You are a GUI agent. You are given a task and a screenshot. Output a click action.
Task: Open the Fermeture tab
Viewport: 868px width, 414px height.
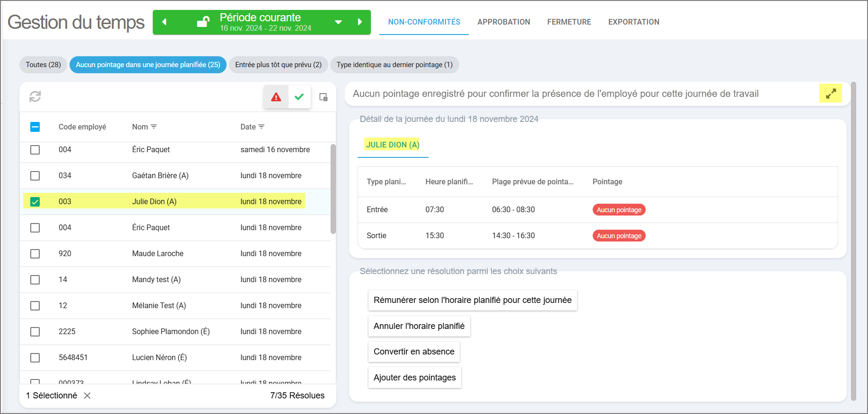click(x=569, y=22)
